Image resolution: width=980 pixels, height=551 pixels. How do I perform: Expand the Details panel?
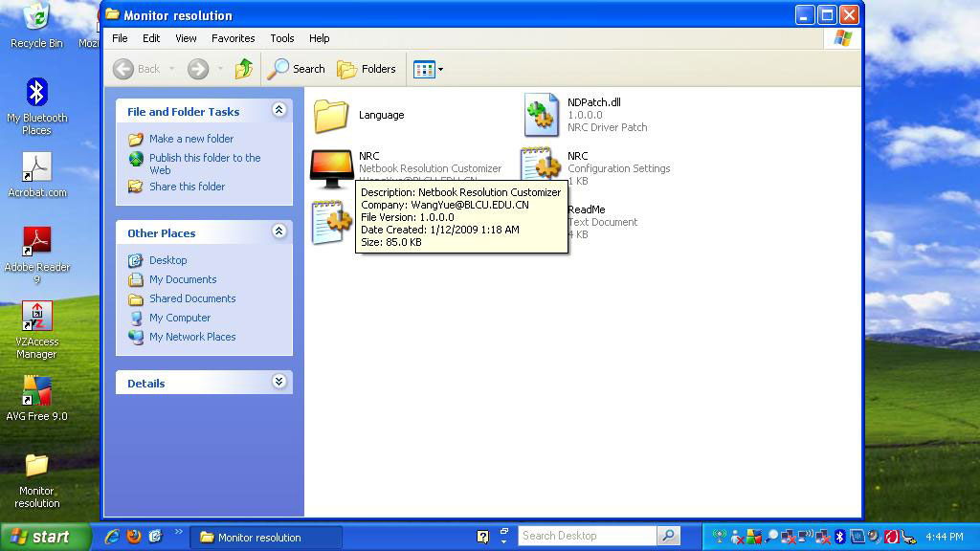coord(278,382)
